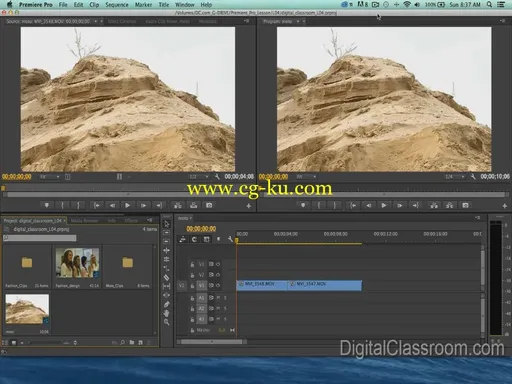Select clip MVI_1548.MOV in timeline
512x384 pixels.
262,285
